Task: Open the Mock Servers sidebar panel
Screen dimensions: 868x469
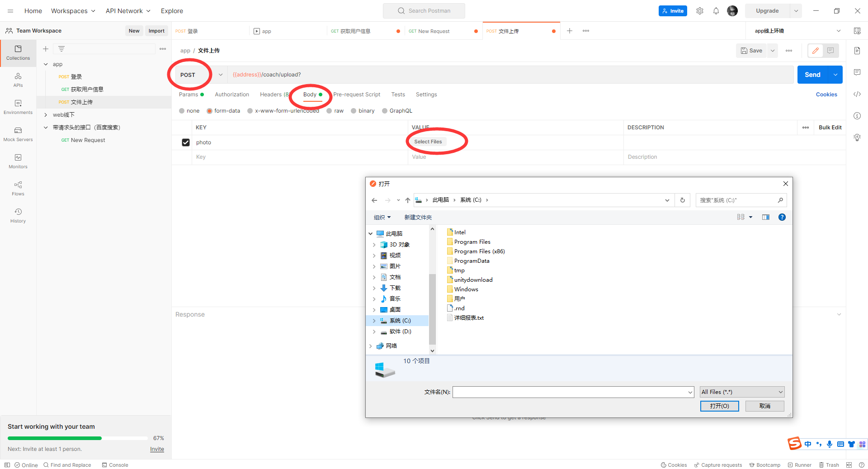Action: pos(18,134)
